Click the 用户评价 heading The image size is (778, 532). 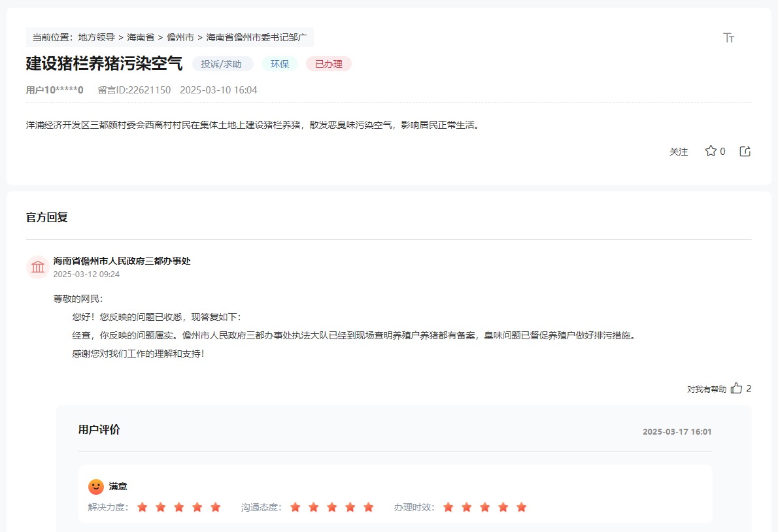click(x=99, y=429)
